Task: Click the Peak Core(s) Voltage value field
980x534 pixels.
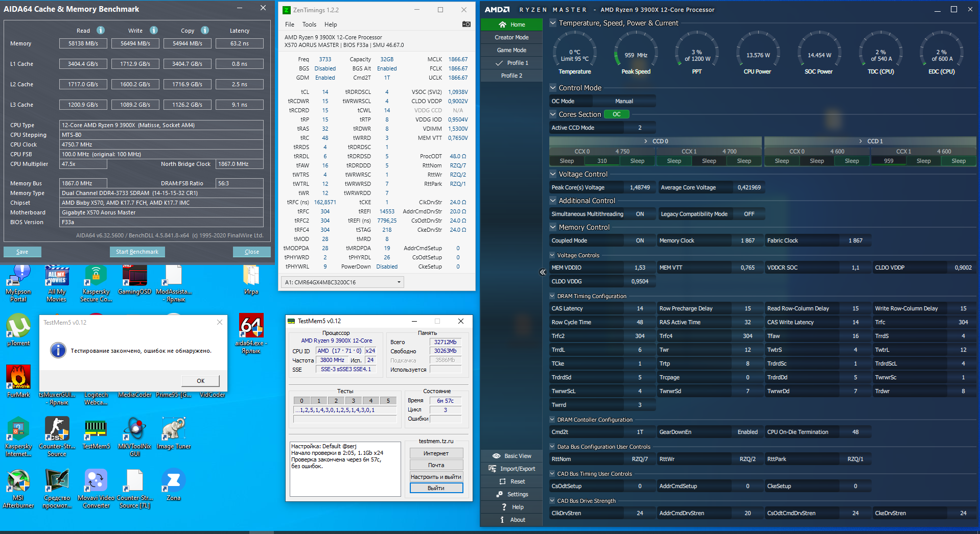Action: tap(640, 187)
